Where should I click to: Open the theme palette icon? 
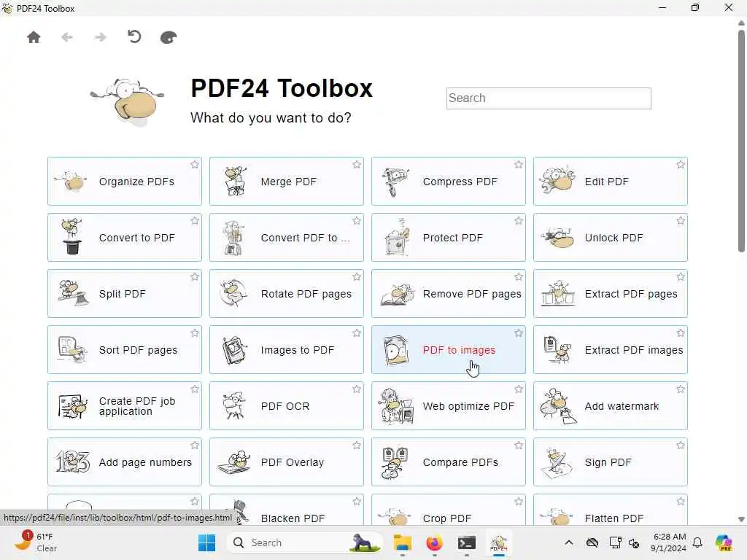click(169, 37)
